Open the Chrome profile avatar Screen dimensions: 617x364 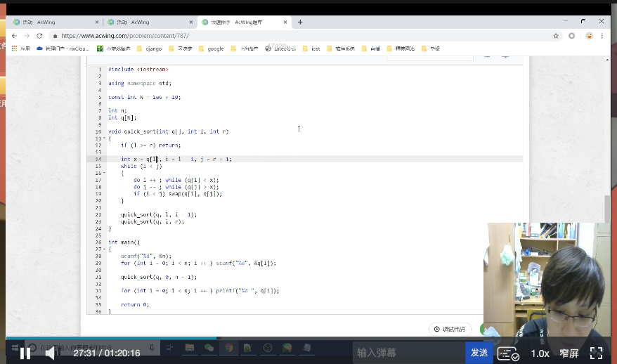click(x=589, y=36)
